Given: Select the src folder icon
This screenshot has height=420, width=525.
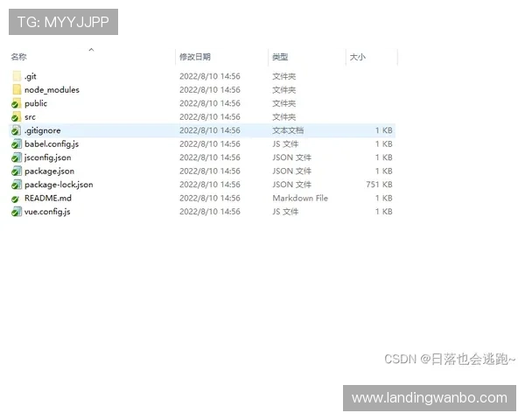Looking at the screenshot, I should [16, 117].
